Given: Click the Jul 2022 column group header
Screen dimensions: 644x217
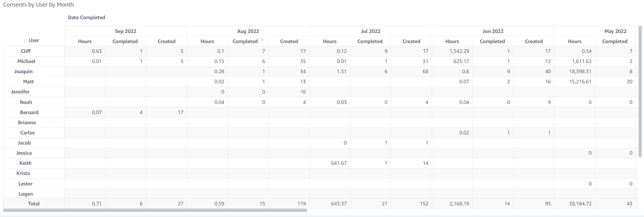Looking at the screenshot, I should point(370,31).
